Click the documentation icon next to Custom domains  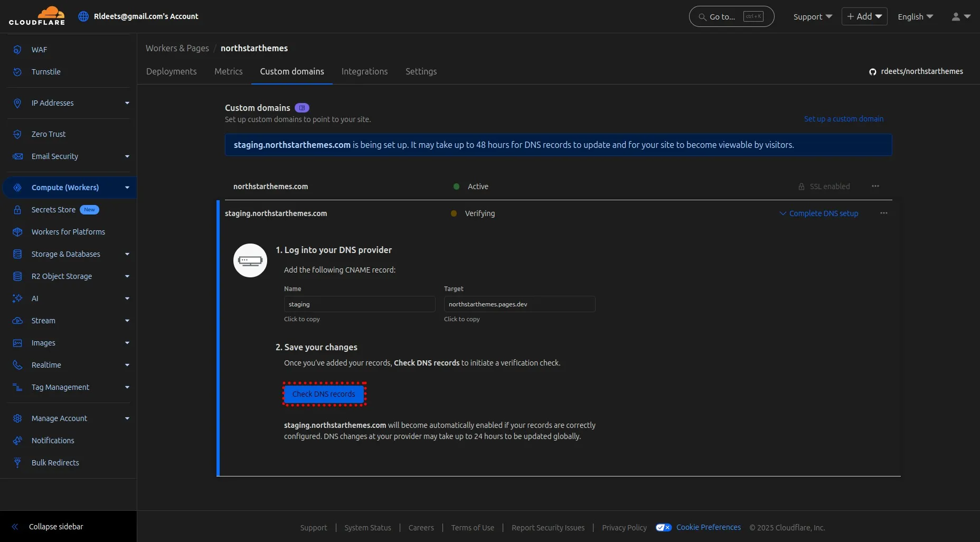pyautogui.click(x=302, y=108)
